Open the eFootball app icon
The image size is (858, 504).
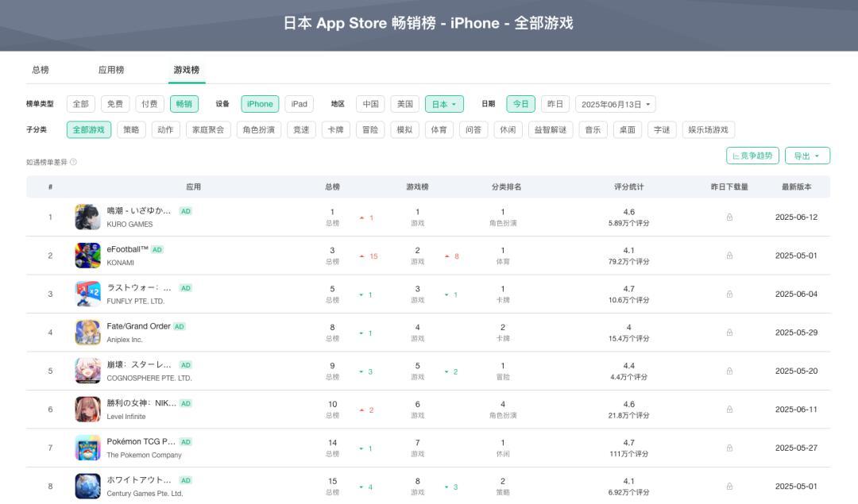click(x=87, y=256)
